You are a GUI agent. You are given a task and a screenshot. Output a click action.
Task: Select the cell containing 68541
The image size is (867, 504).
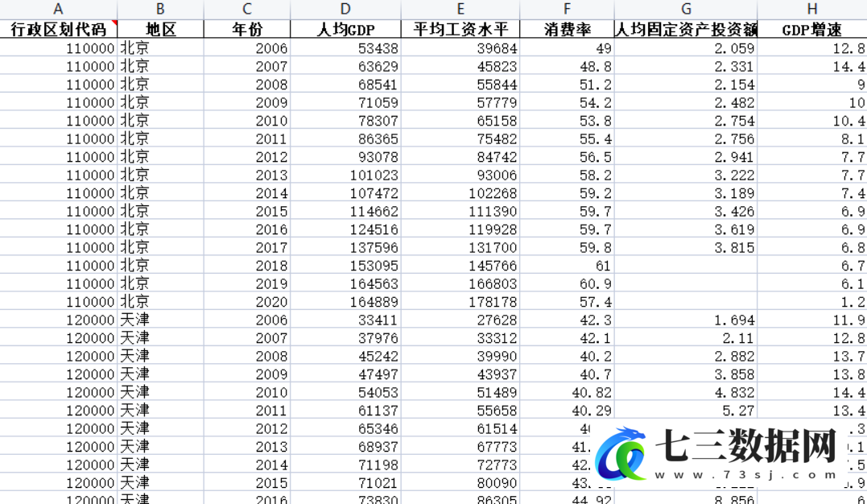(345, 85)
